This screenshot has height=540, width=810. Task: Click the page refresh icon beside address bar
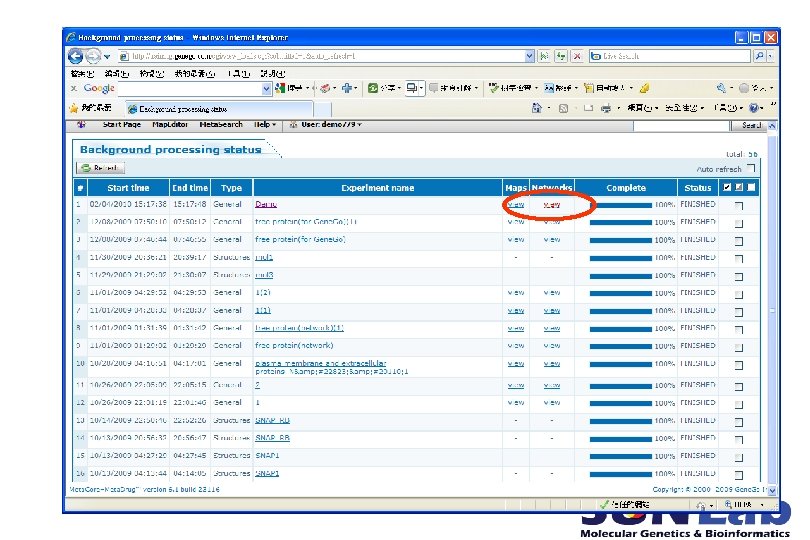(x=560, y=56)
